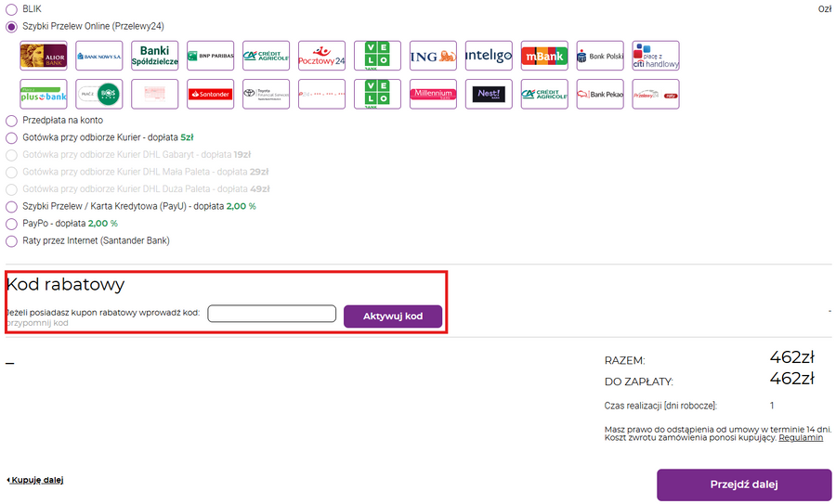This screenshot has width=836, height=504.
Task: Select the Banki Spółdzielcze tile
Action: (154, 56)
